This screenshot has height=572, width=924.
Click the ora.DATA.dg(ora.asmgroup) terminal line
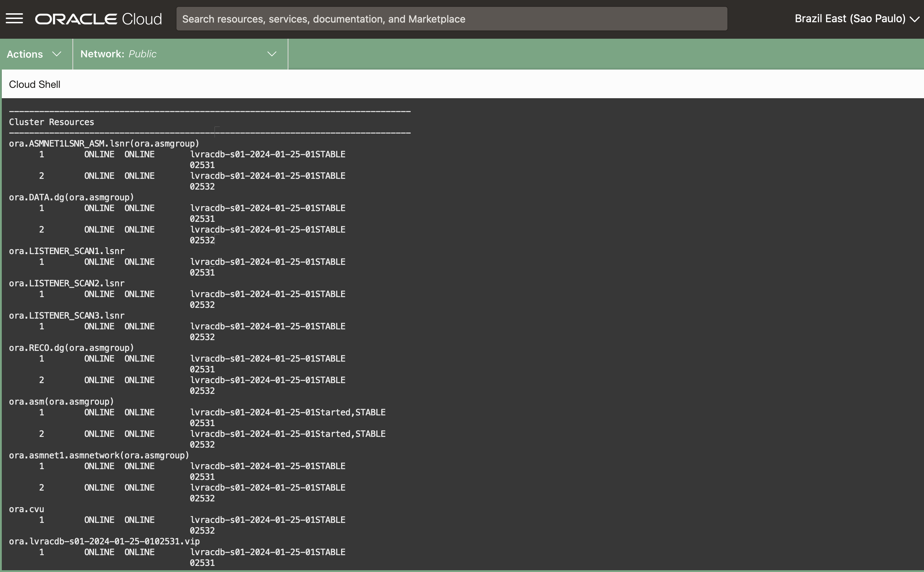[x=71, y=197]
